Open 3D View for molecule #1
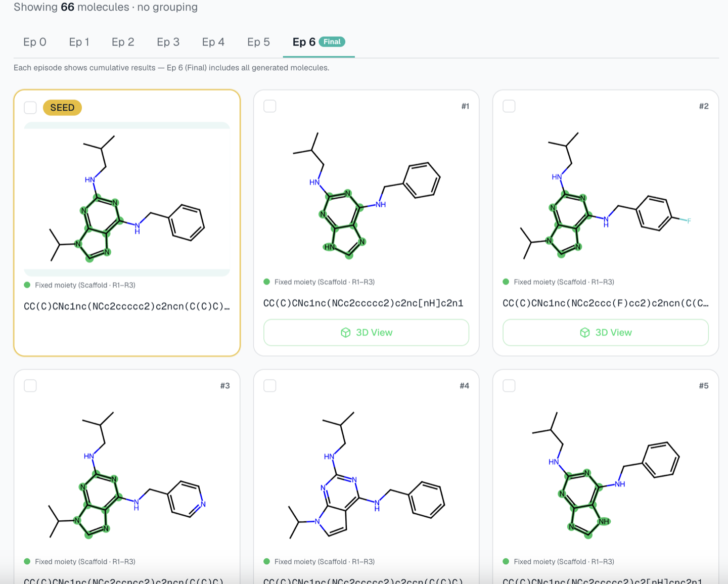Viewport: 728px width, 584px height. click(366, 333)
